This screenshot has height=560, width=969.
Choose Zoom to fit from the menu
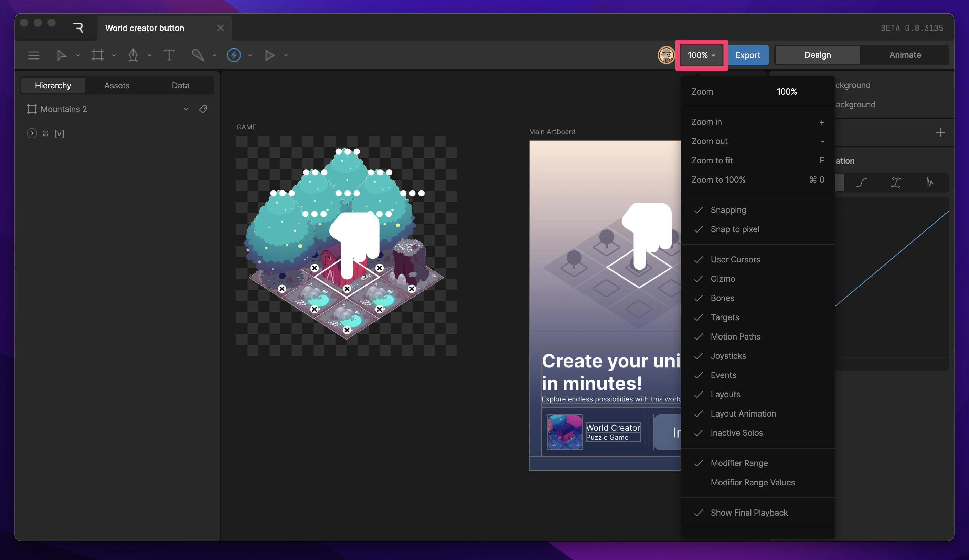(x=712, y=160)
